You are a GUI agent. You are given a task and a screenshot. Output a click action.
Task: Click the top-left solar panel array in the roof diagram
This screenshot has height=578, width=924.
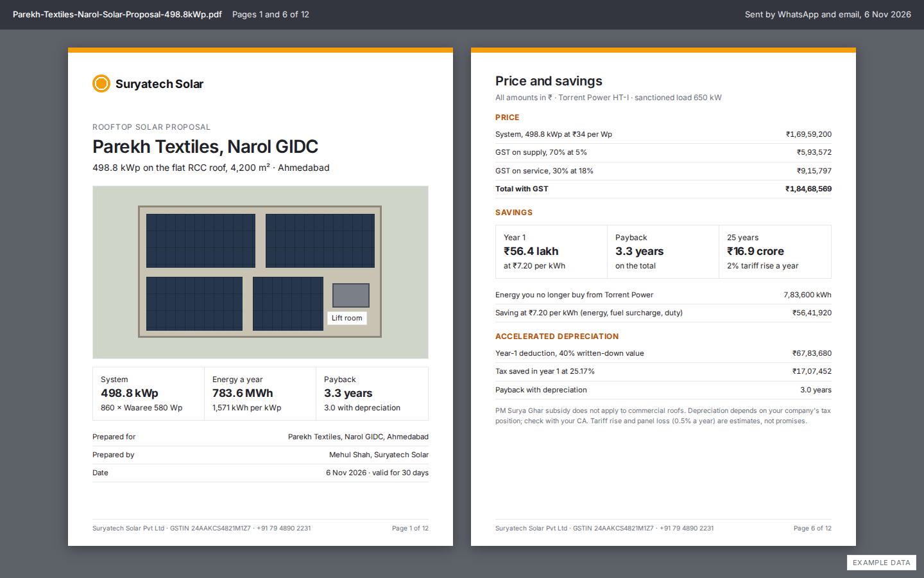(x=201, y=241)
